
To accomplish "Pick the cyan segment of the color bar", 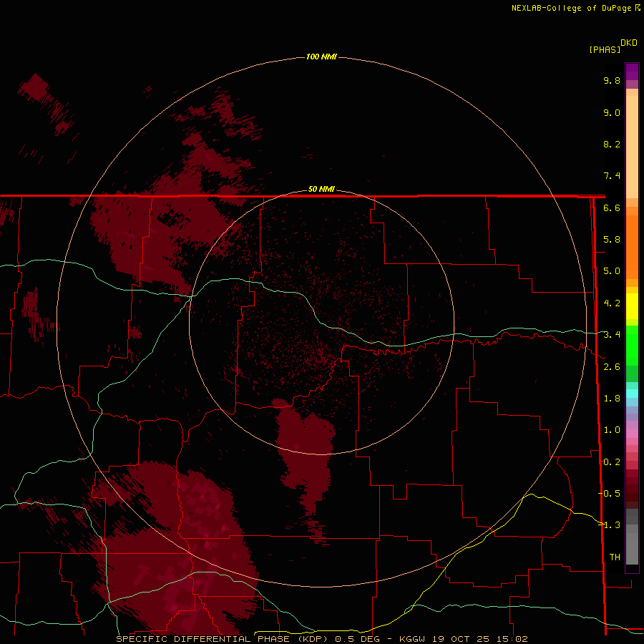I will click(x=632, y=394).
